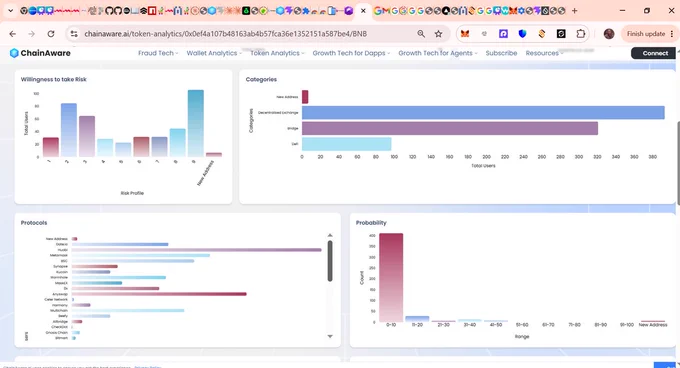The width and height of the screenshot is (680, 368).
Task: Close the active ChainAware tab
Action: 363,11
